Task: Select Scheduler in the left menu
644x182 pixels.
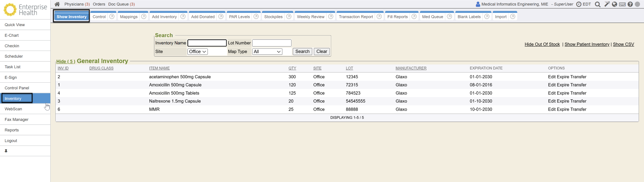Action: 14,56
